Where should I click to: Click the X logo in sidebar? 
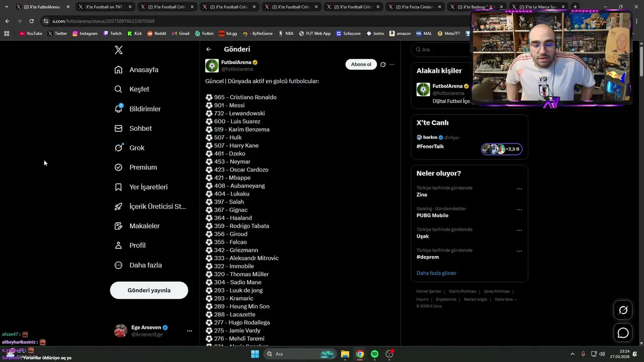(x=119, y=50)
